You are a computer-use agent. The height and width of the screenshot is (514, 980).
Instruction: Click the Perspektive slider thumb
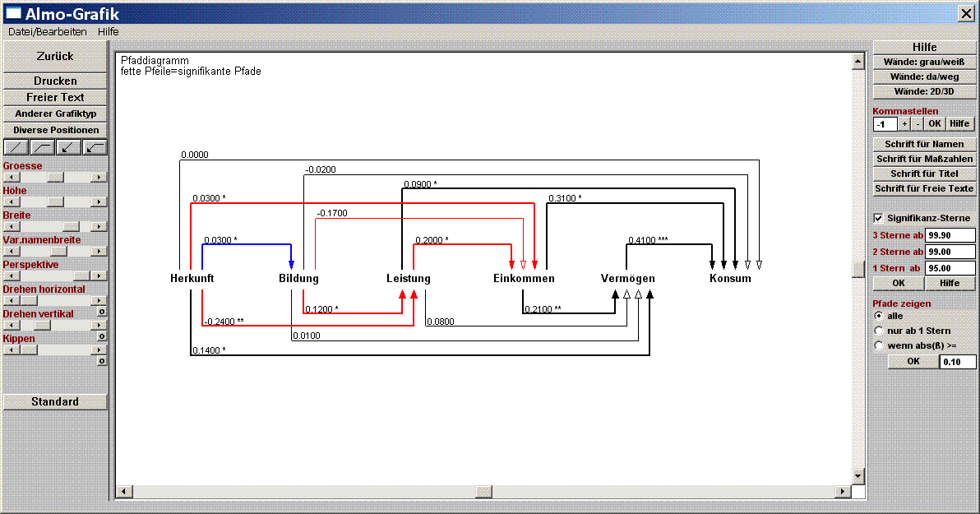83,276
